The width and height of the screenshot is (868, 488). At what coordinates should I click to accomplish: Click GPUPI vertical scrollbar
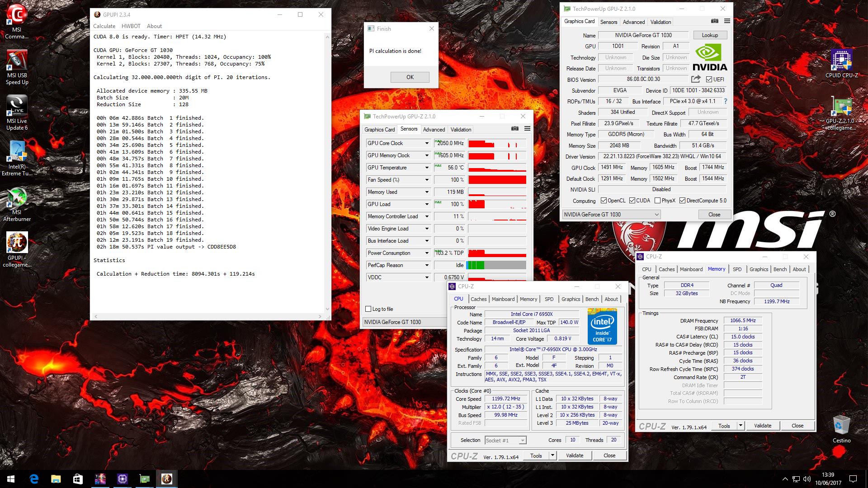point(327,172)
